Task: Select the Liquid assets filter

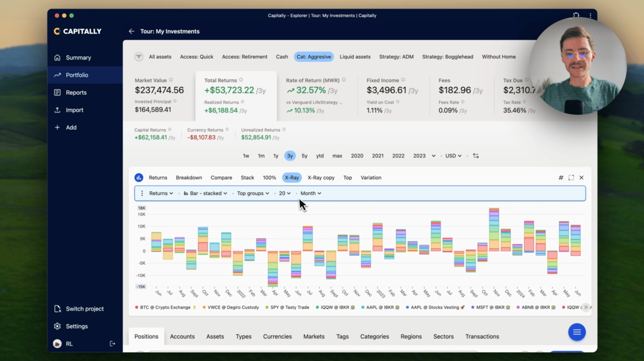Action: tap(355, 57)
